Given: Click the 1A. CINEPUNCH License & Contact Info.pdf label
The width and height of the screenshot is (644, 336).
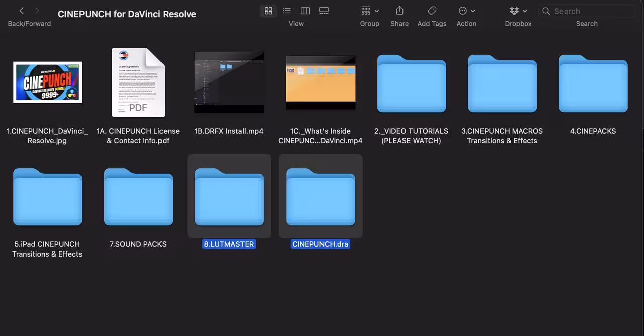Looking at the screenshot, I should tap(138, 136).
